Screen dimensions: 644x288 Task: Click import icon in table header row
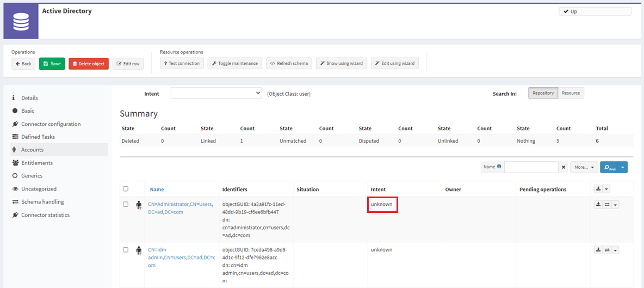click(598, 188)
